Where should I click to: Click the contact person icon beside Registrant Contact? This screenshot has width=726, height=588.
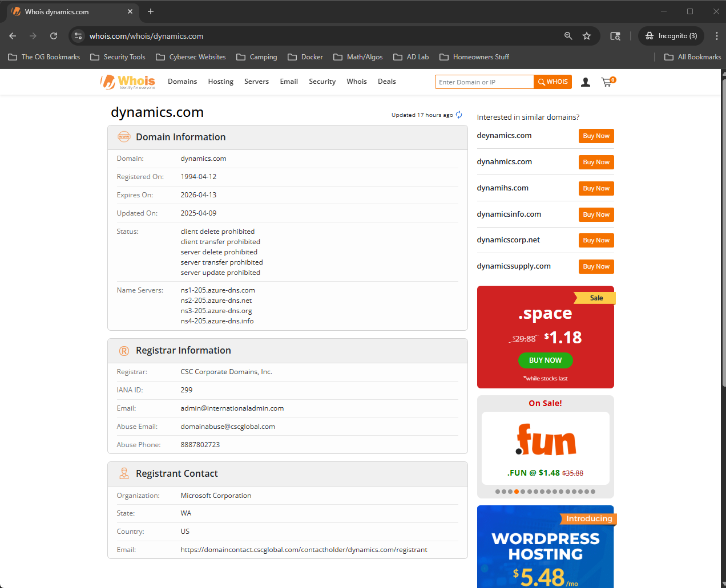[x=124, y=473]
